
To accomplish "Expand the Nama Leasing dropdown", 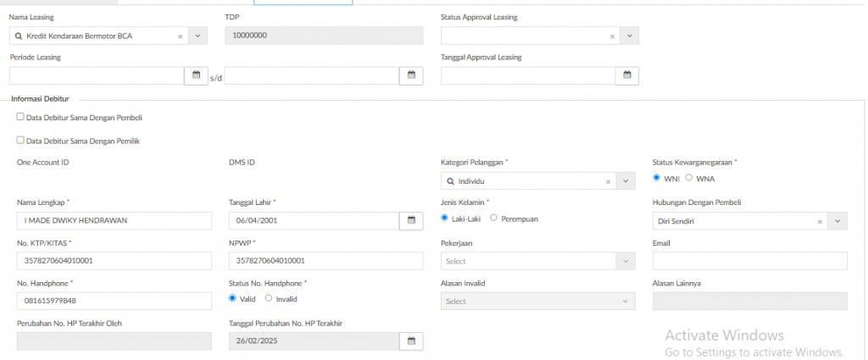I will point(198,36).
